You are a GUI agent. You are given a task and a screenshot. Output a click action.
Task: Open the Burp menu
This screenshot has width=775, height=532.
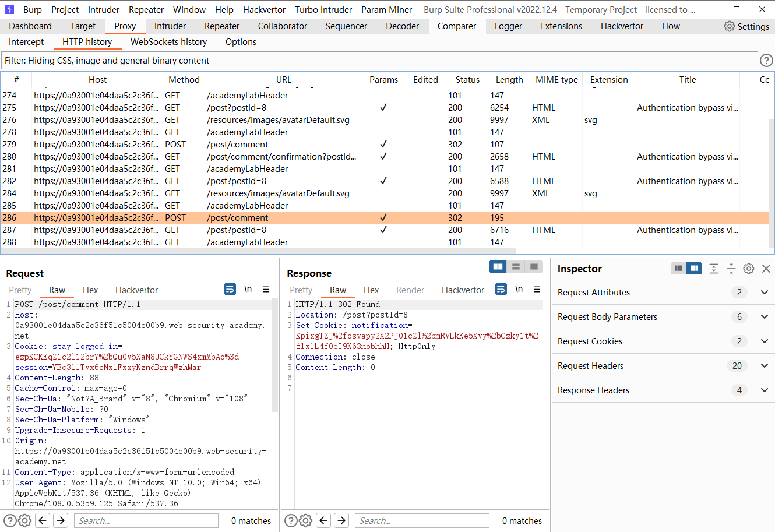[x=33, y=9]
